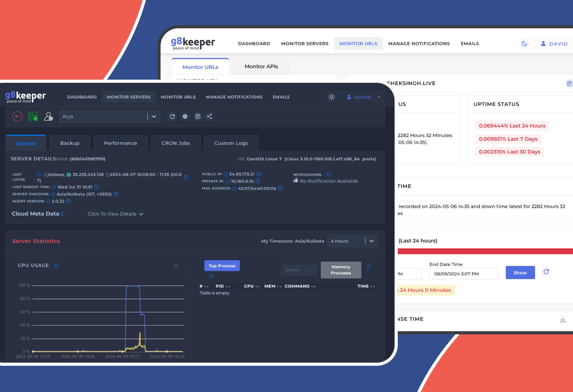Click the red back arrow icon
Screen dimensions: 573x392
[x=18, y=116]
